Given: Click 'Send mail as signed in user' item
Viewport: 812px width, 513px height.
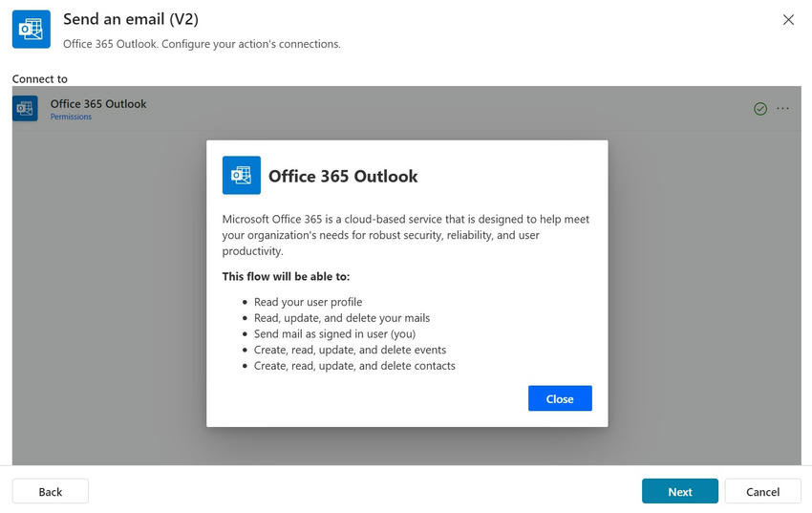Looking at the screenshot, I should coord(333,333).
